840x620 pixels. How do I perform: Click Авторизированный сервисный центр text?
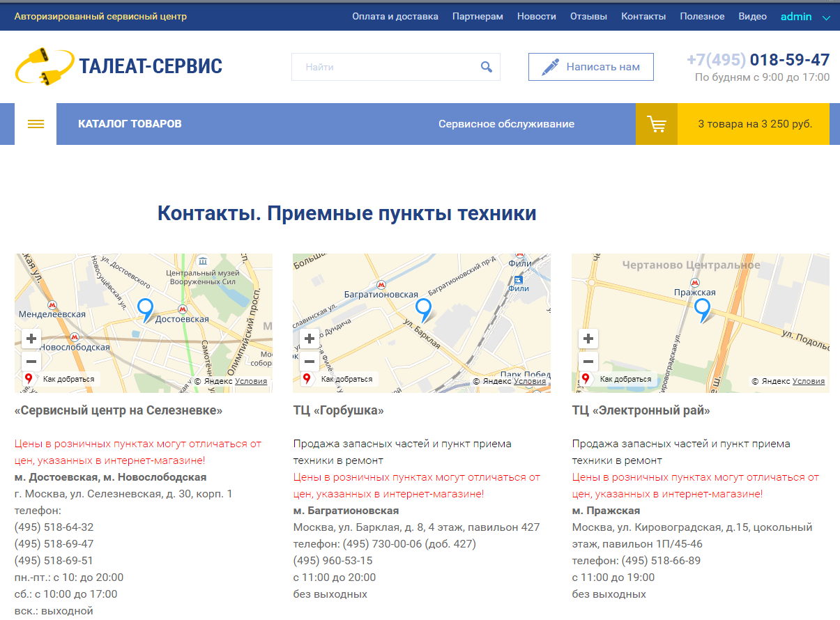[100, 17]
